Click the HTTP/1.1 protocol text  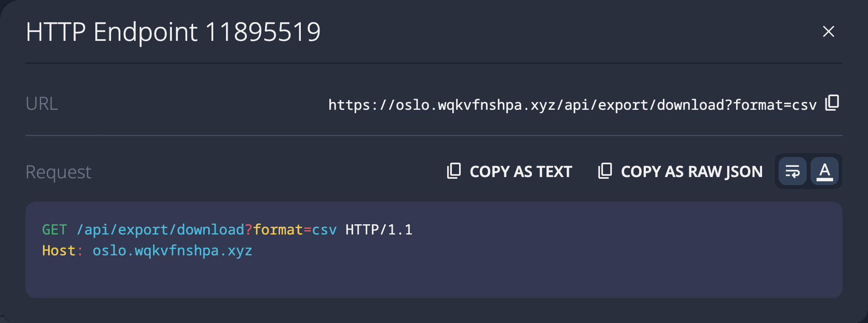[x=379, y=230]
